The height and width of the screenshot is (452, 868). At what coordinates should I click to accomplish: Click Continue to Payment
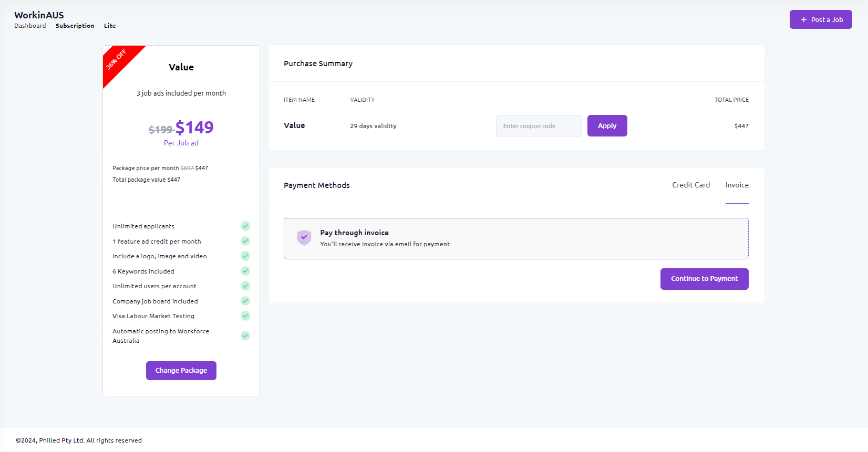[x=705, y=279]
